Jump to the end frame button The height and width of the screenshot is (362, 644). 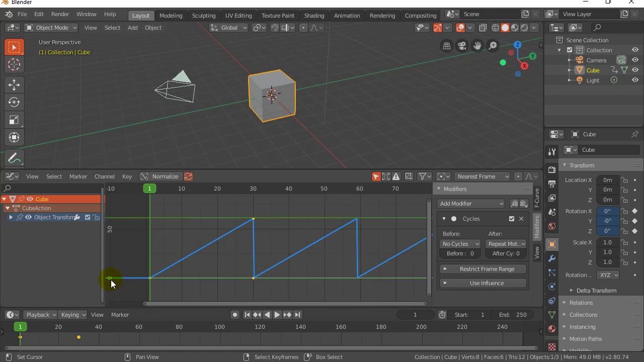(x=297, y=315)
